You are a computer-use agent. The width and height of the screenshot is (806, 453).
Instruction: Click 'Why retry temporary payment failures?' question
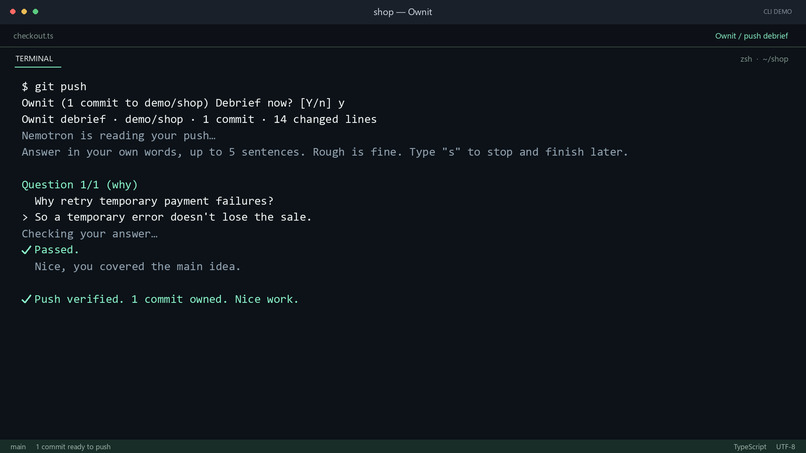point(154,201)
